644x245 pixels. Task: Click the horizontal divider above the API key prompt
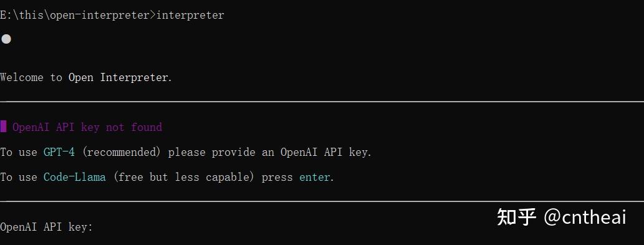coord(322,201)
